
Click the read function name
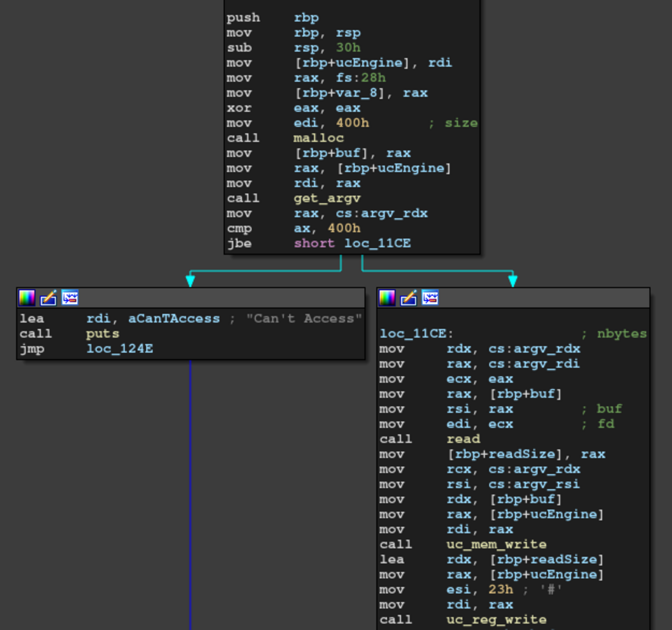[463, 439]
